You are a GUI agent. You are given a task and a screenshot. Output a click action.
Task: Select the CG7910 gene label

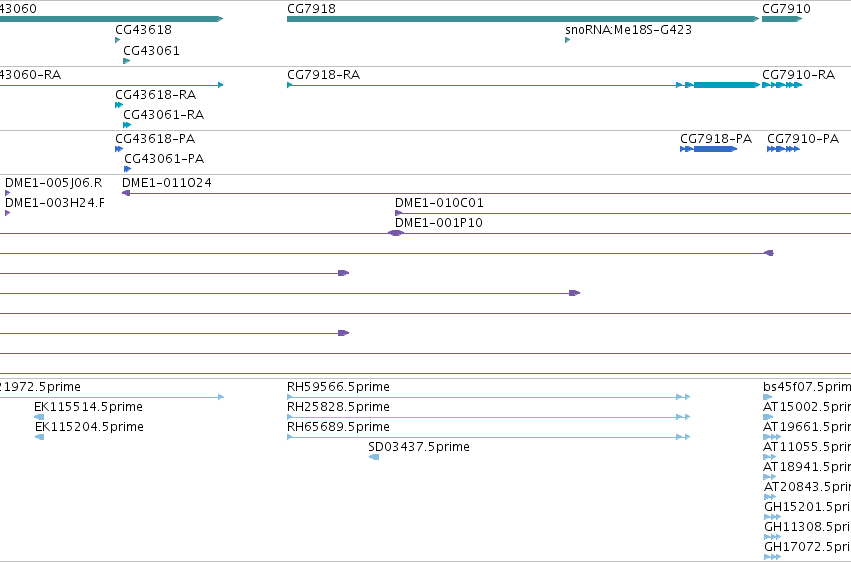coord(786,9)
